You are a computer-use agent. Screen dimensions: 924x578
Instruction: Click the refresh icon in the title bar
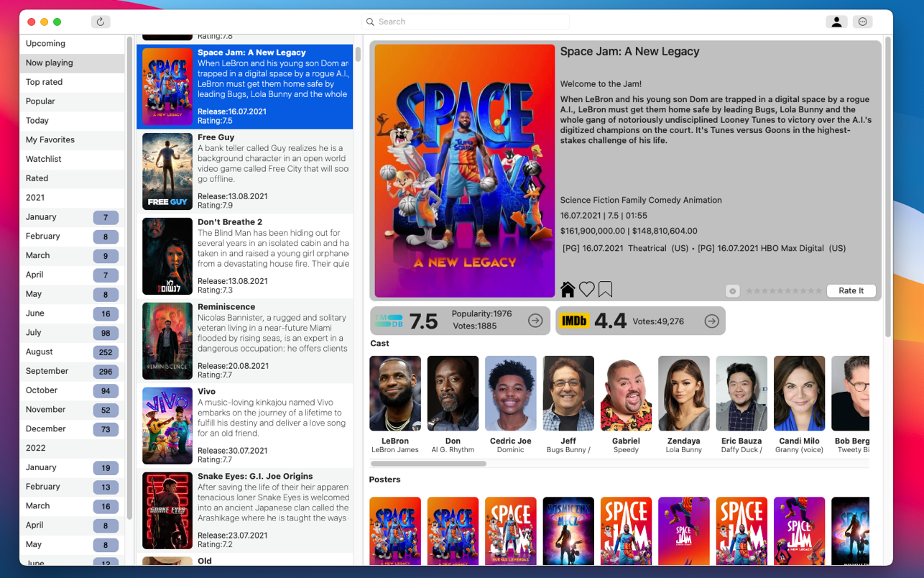pos(101,22)
